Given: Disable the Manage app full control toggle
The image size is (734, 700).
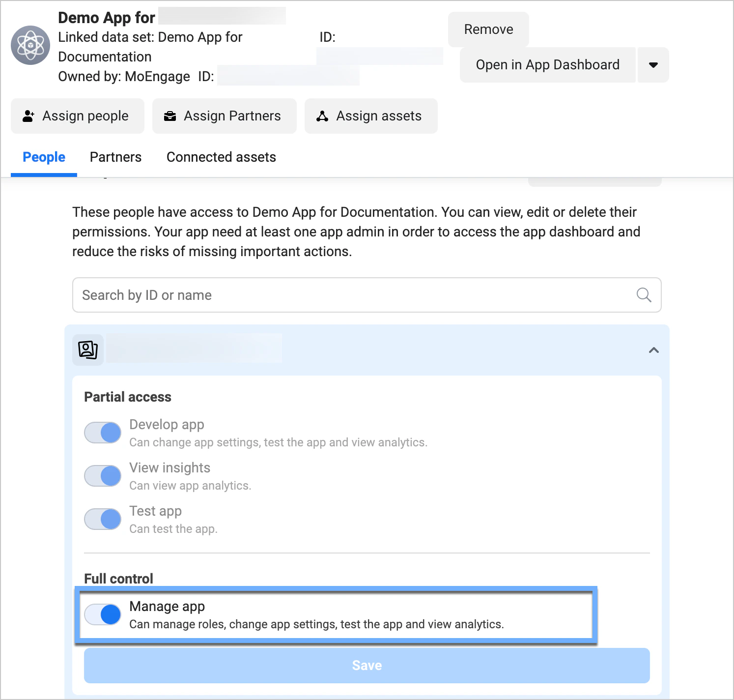Looking at the screenshot, I should pyautogui.click(x=102, y=614).
